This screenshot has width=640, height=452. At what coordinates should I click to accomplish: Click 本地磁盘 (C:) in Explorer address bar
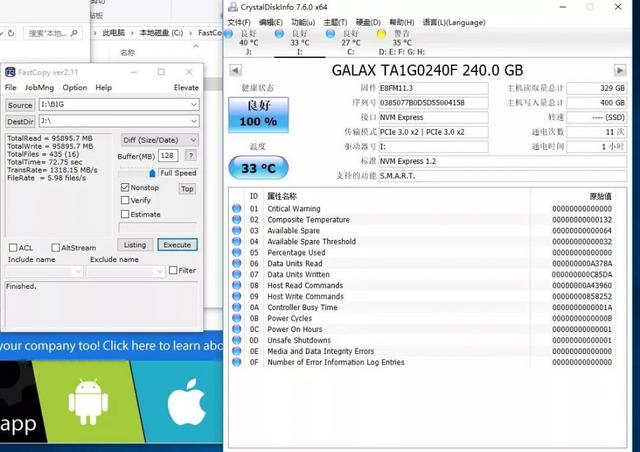coord(161,33)
